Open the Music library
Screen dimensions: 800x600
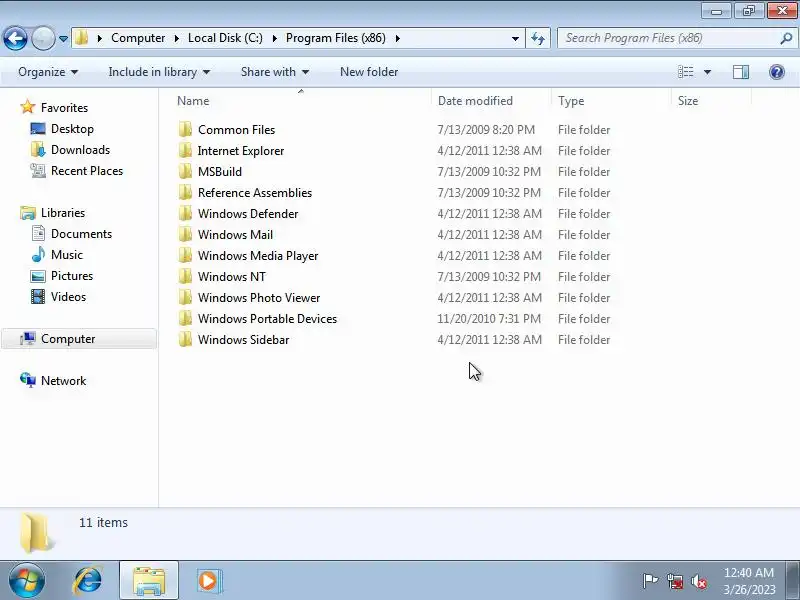pos(66,255)
